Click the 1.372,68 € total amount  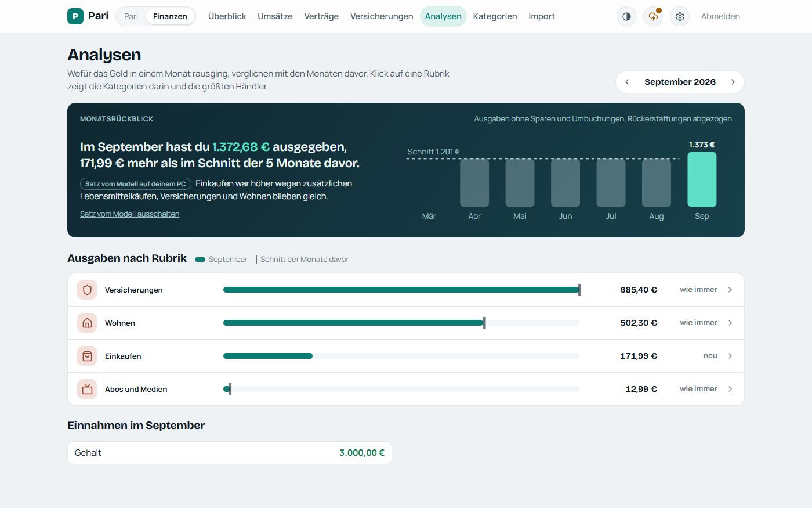coord(241,147)
